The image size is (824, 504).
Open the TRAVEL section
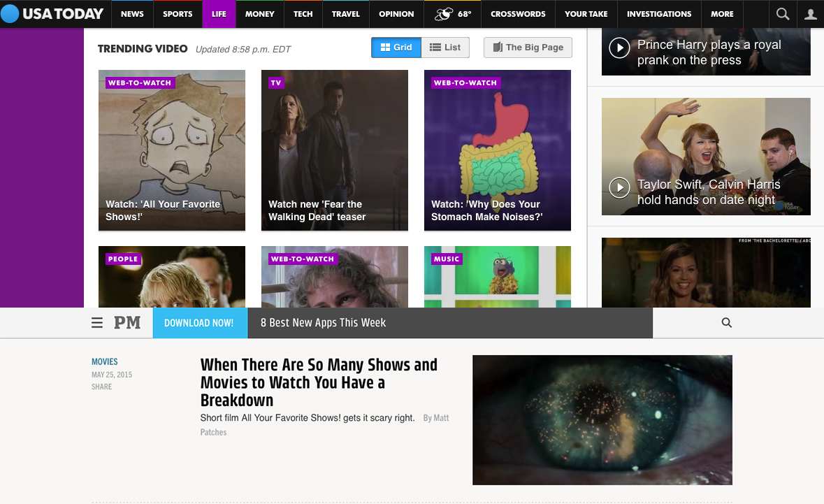click(346, 14)
